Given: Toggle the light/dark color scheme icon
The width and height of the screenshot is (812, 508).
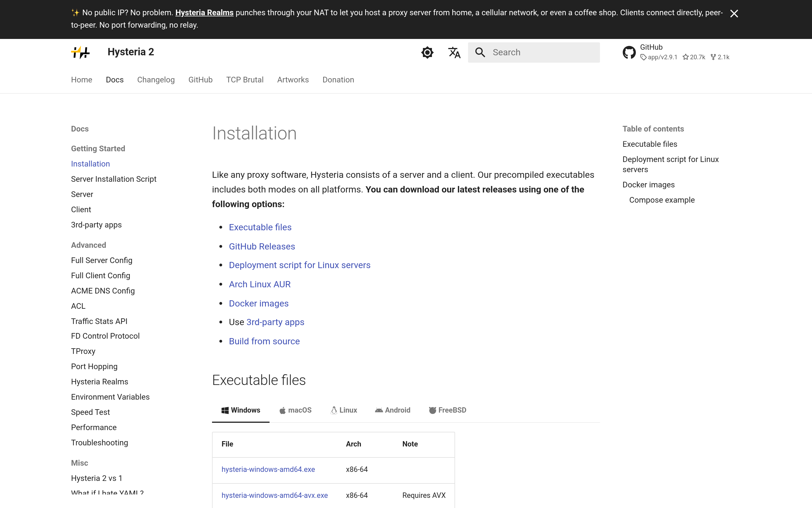Looking at the screenshot, I should pyautogui.click(x=427, y=52).
